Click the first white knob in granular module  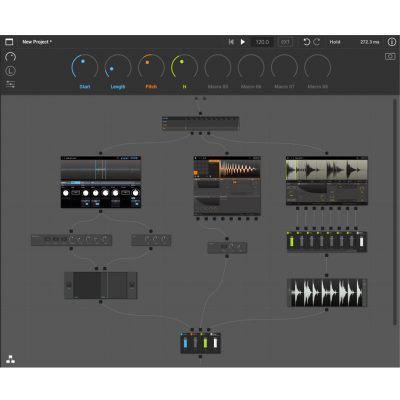click(66, 193)
